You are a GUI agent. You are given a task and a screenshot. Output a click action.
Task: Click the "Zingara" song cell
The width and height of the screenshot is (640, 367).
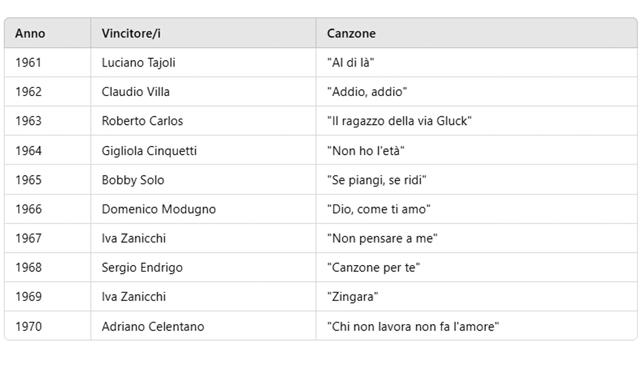tap(476, 296)
